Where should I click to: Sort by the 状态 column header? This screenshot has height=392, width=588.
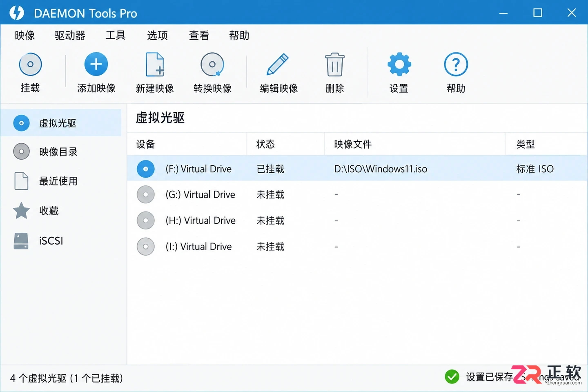tap(286, 144)
